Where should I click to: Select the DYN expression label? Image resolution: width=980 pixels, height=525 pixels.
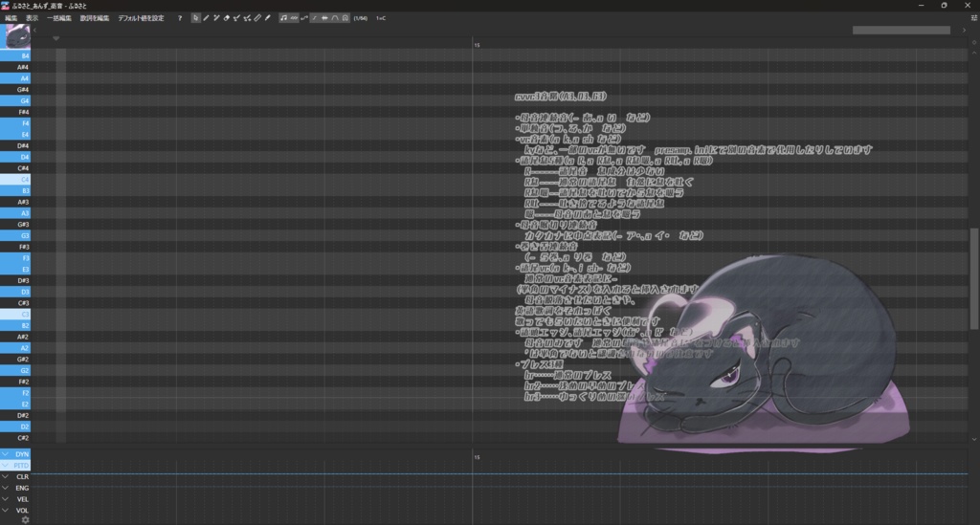pos(22,454)
